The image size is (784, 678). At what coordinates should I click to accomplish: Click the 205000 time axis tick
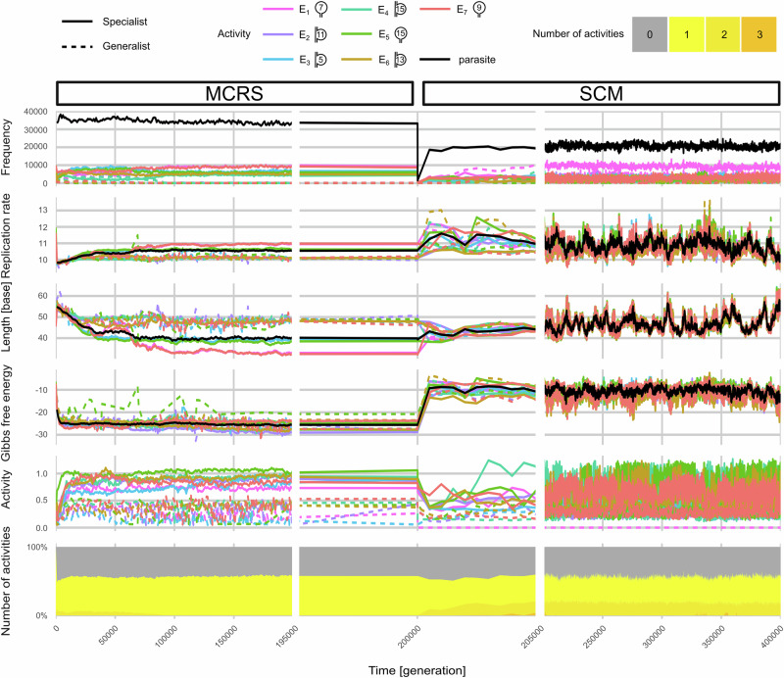[x=531, y=637]
